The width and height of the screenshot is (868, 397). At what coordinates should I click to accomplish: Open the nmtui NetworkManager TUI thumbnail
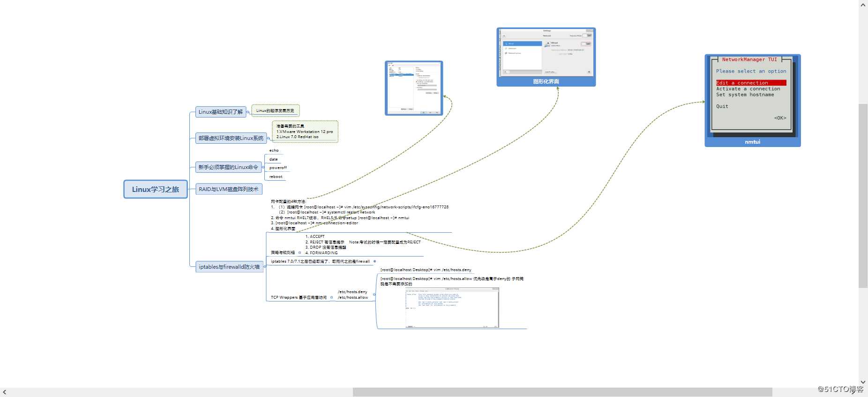[x=753, y=100]
